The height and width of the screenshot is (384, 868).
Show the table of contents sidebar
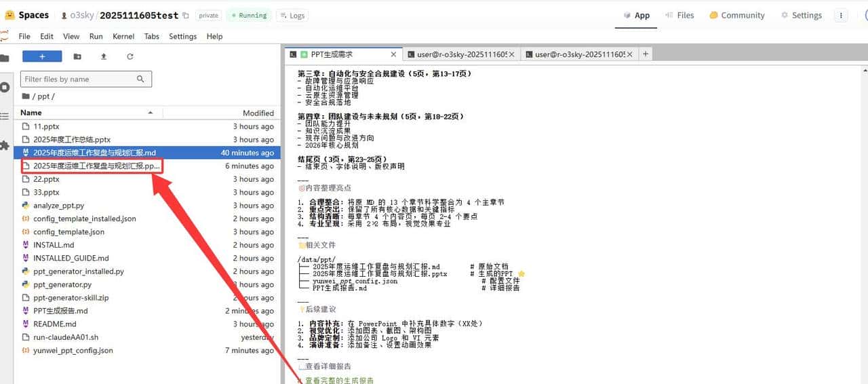click(5, 116)
